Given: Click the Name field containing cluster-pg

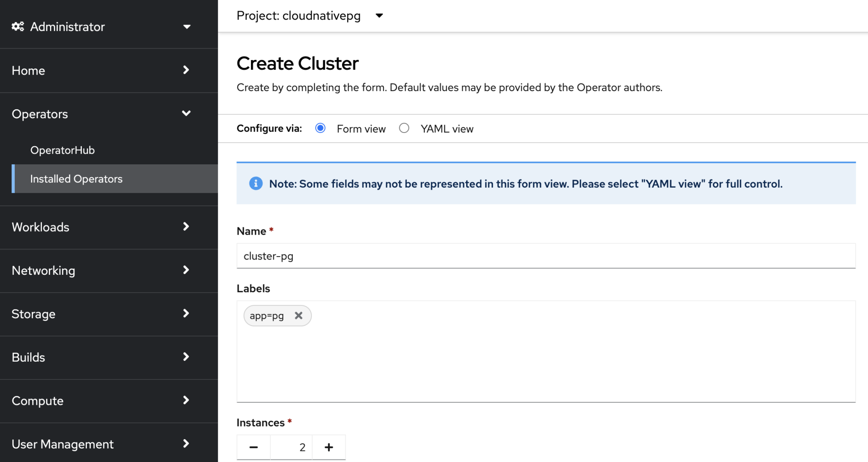Looking at the screenshot, I should point(546,256).
